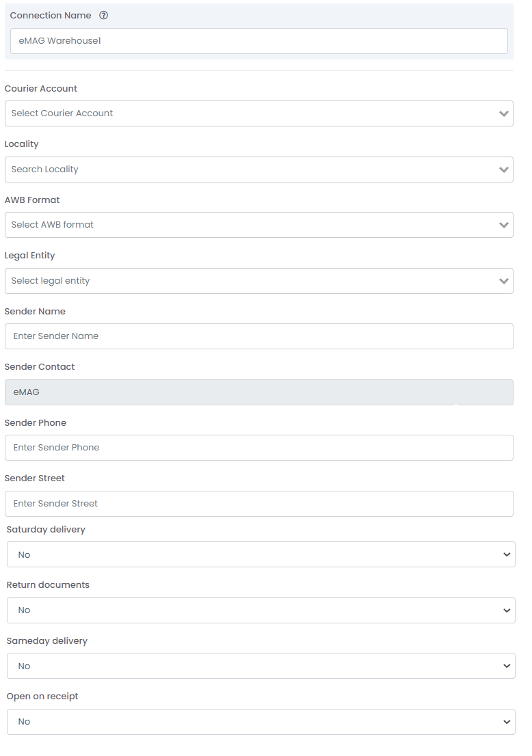Open the Search Locality dropdown
Screen dimensions: 532x756
(x=259, y=170)
